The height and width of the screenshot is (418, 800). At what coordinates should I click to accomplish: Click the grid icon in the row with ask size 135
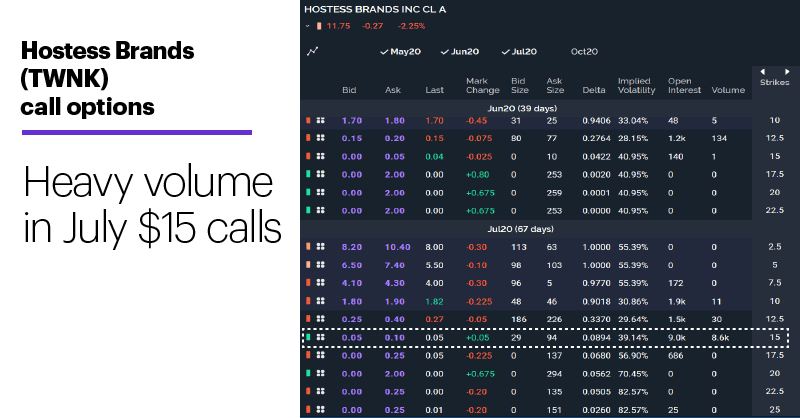tap(320, 391)
